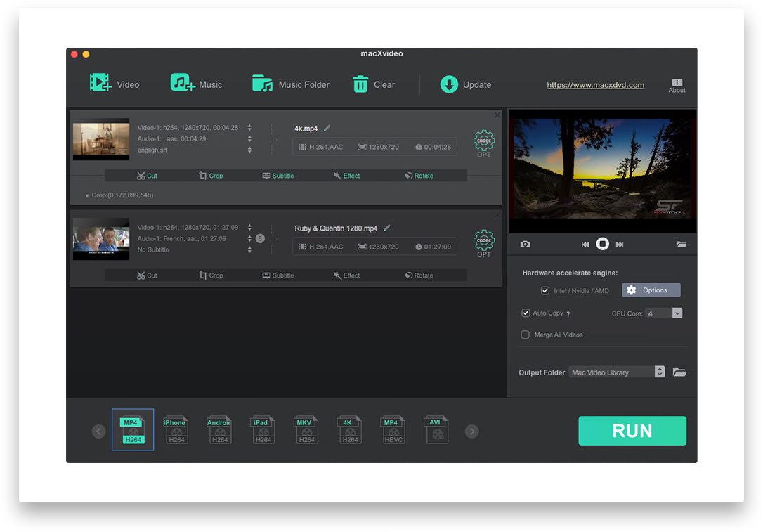Screen dimensions: 763x532
Task: Change Audio-1 aac track stepper for 4k.mp4
Action: tap(249, 138)
